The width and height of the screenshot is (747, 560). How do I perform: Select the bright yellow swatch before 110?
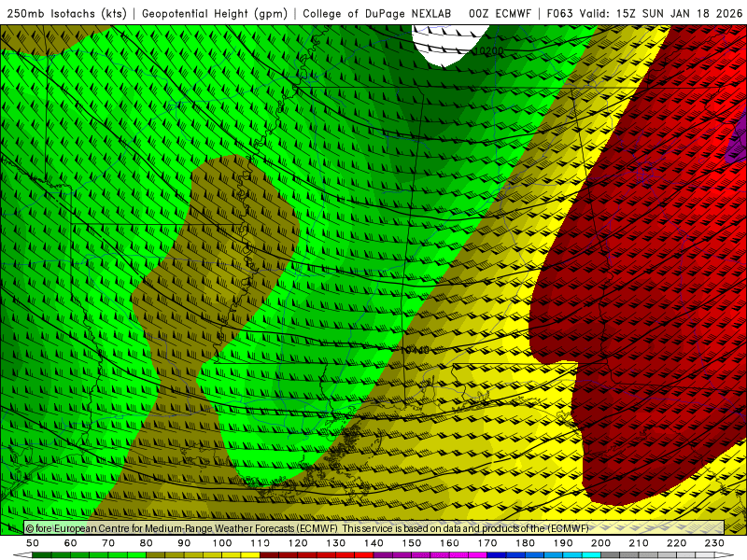pyautogui.click(x=250, y=555)
